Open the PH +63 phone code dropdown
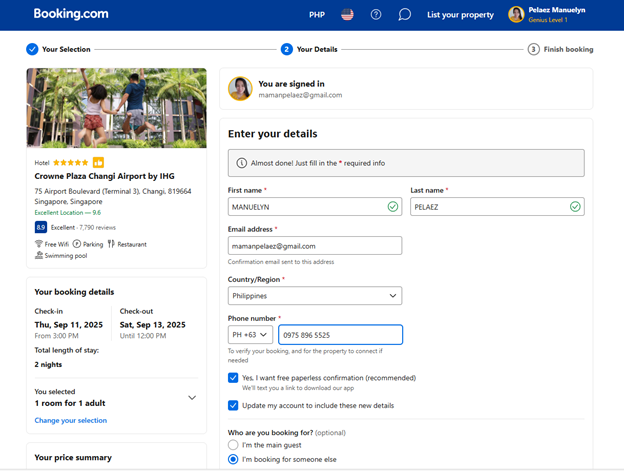This screenshot has height=471, width=624. tap(250, 335)
